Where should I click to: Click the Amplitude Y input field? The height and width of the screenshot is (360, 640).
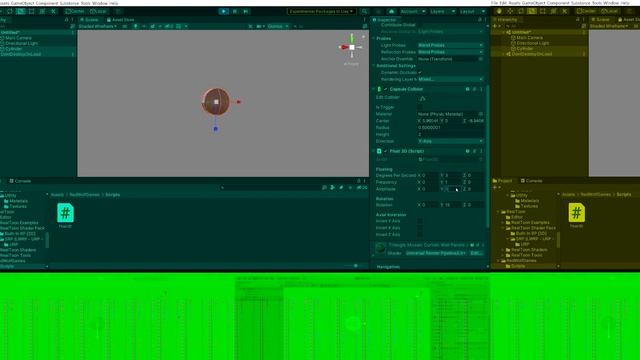(x=453, y=189)
